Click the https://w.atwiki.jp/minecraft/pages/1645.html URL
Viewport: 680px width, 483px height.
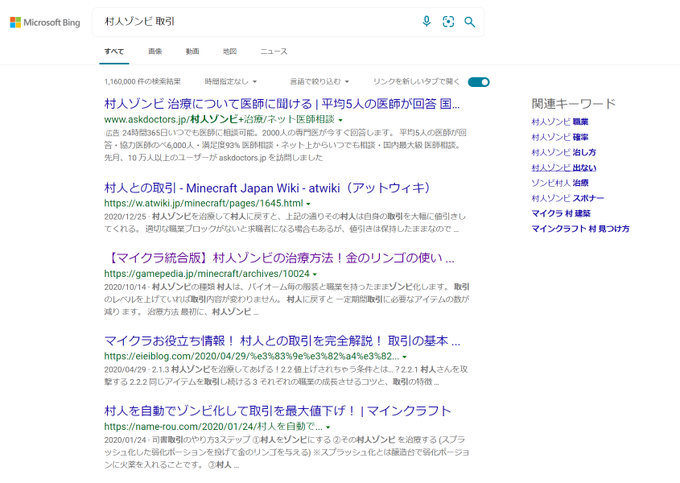pos(203,203)
